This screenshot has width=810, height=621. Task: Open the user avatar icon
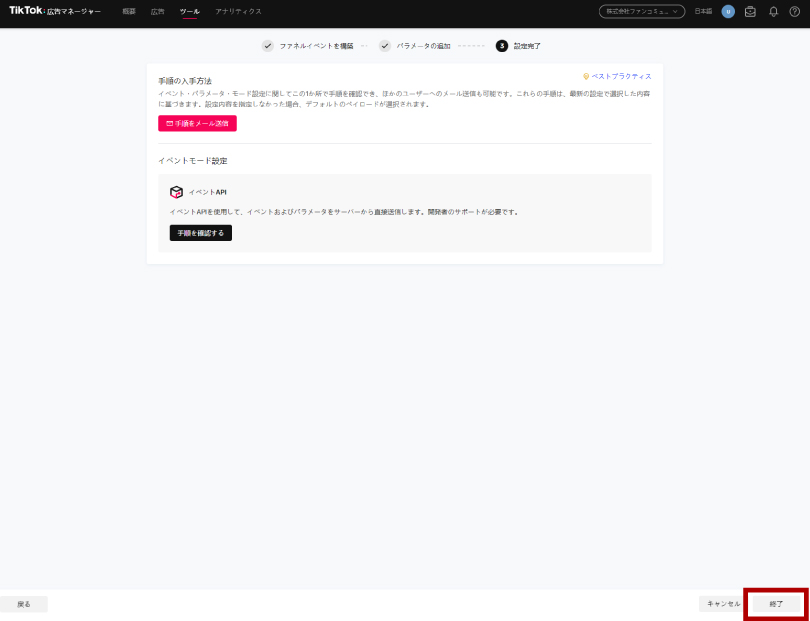(x=728, y=12)
